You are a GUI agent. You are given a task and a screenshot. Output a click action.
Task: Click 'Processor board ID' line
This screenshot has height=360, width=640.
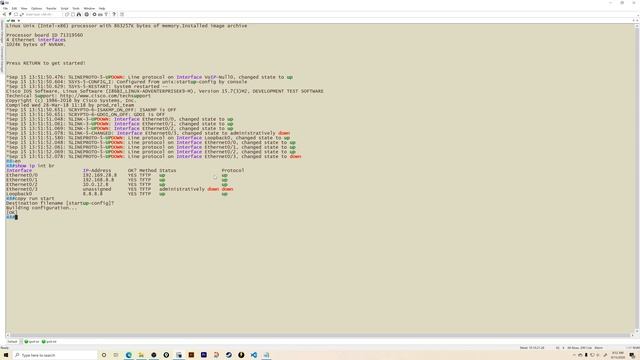44,35
